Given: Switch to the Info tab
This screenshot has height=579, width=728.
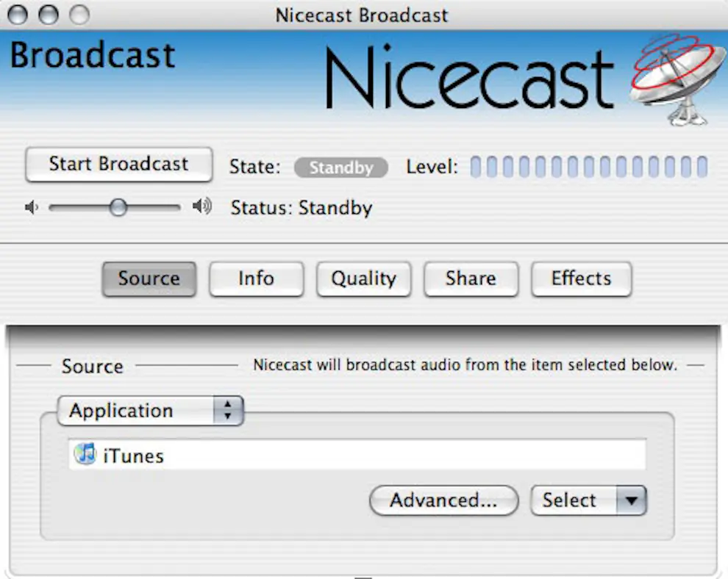Looking at the screenshot, I should click(256, 279).
